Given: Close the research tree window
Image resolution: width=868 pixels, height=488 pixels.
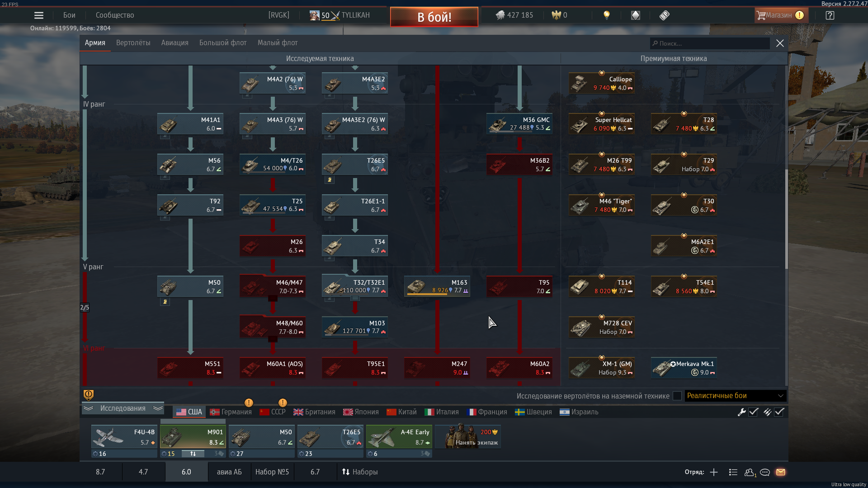Looking at the screenshot, I should (x=780, y=43).
